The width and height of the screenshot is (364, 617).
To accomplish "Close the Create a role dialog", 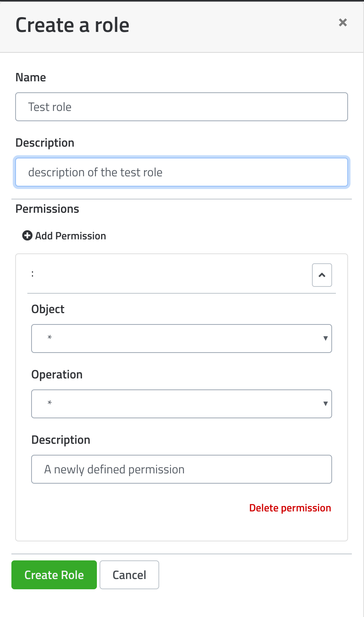I will pyautogui.click(x=343, y=23).
